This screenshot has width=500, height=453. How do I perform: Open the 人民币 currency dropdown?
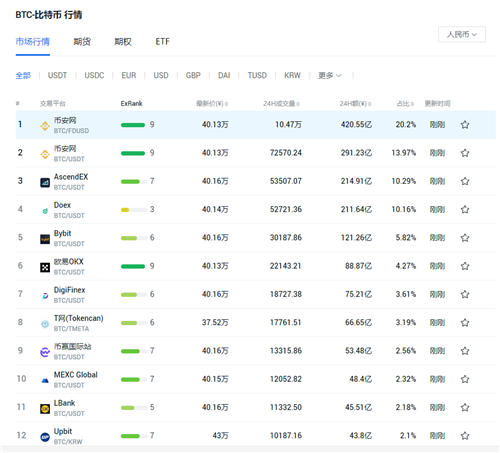tap(462, 34)
